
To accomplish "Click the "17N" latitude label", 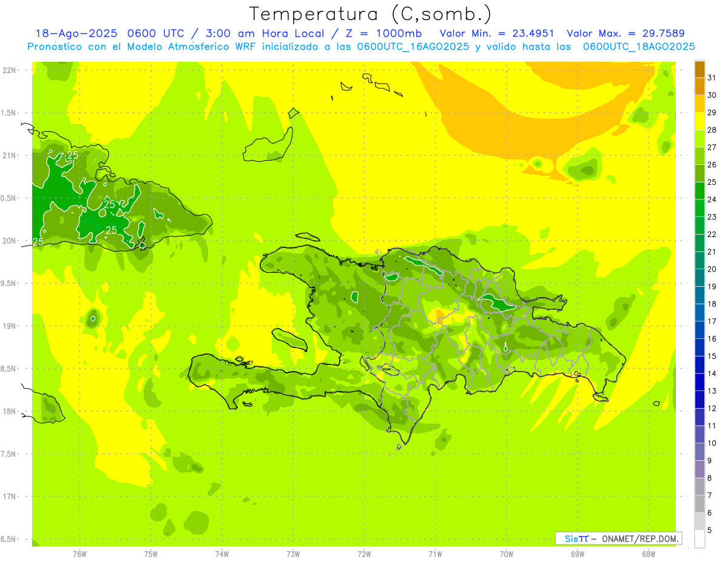I will point(9,497).
